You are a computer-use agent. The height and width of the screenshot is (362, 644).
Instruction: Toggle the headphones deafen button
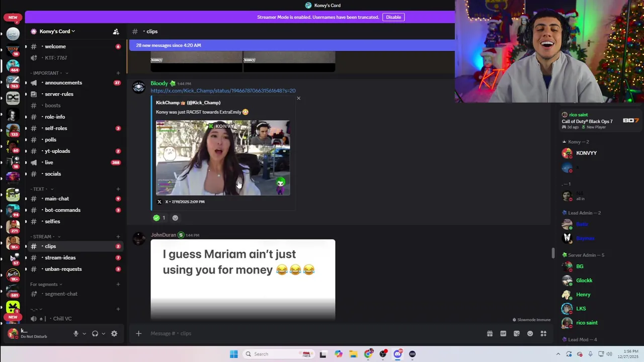[95, 333]
